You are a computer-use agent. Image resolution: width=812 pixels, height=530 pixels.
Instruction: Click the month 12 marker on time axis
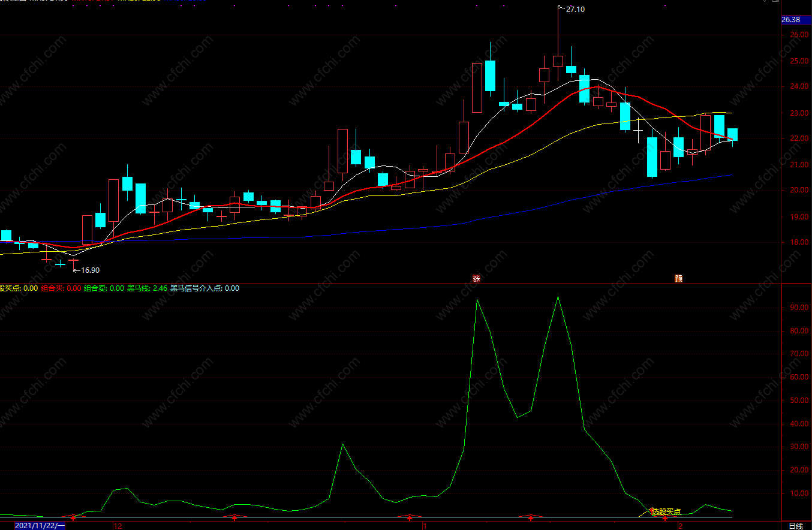coord(118,526)
